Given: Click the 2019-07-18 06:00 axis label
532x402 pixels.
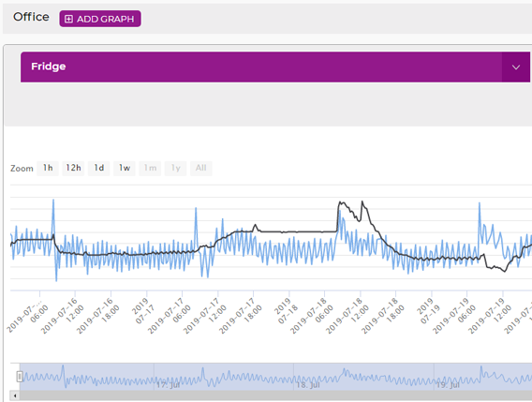Looking at the screenshot, I should pyautogui.click(x=312, y=316).
